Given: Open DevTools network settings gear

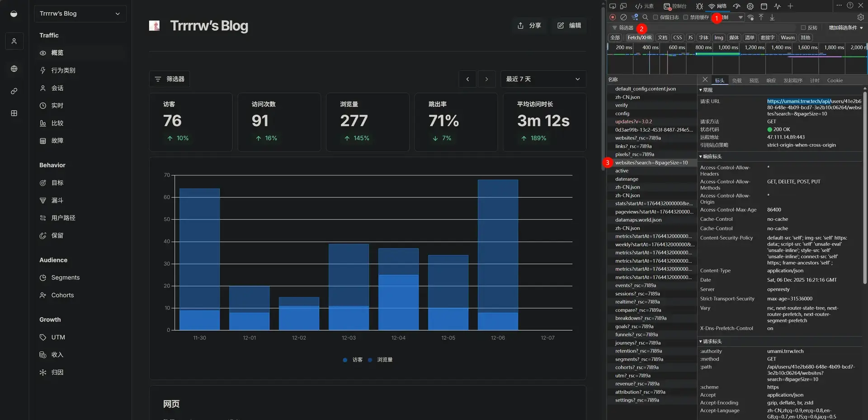Looking at the screenshot, I should tap(860, 17).
